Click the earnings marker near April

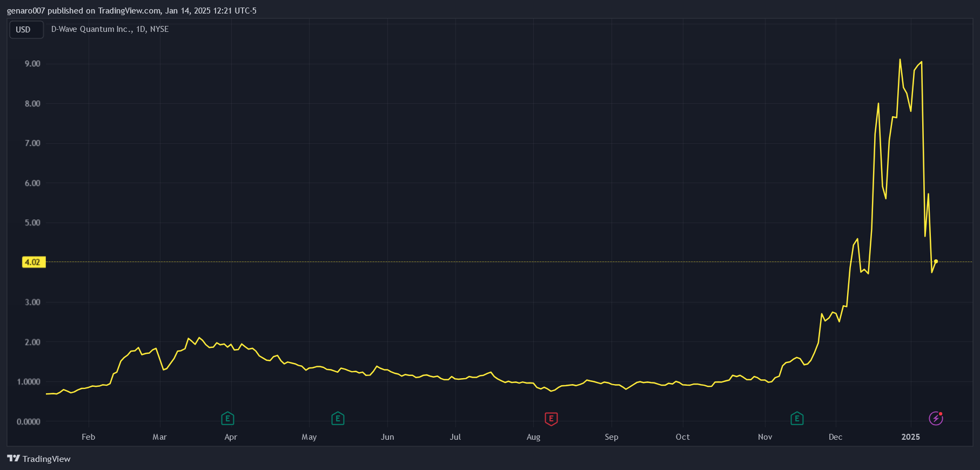click(227, 418)
